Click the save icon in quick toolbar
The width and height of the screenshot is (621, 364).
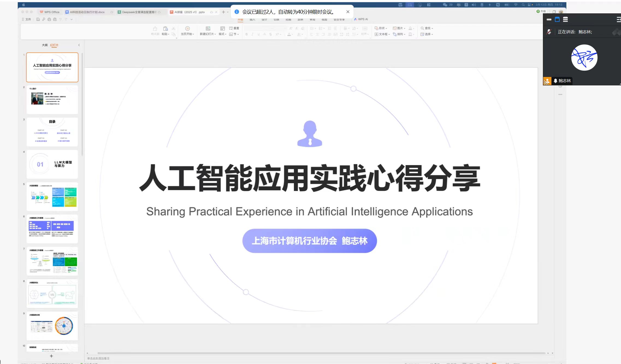38,19
